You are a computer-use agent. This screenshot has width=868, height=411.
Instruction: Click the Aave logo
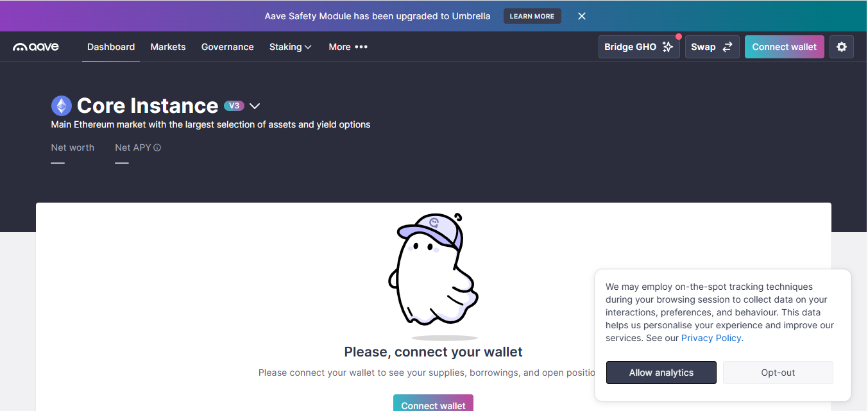click(x=36, y=47)
